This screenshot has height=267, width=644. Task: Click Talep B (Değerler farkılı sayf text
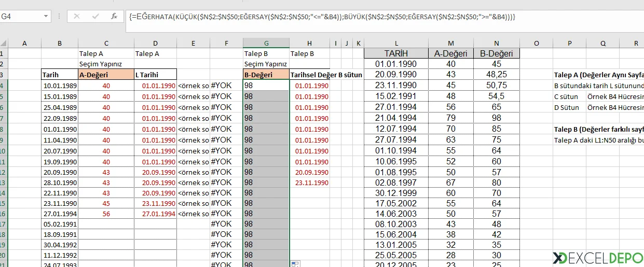point(599,129)
